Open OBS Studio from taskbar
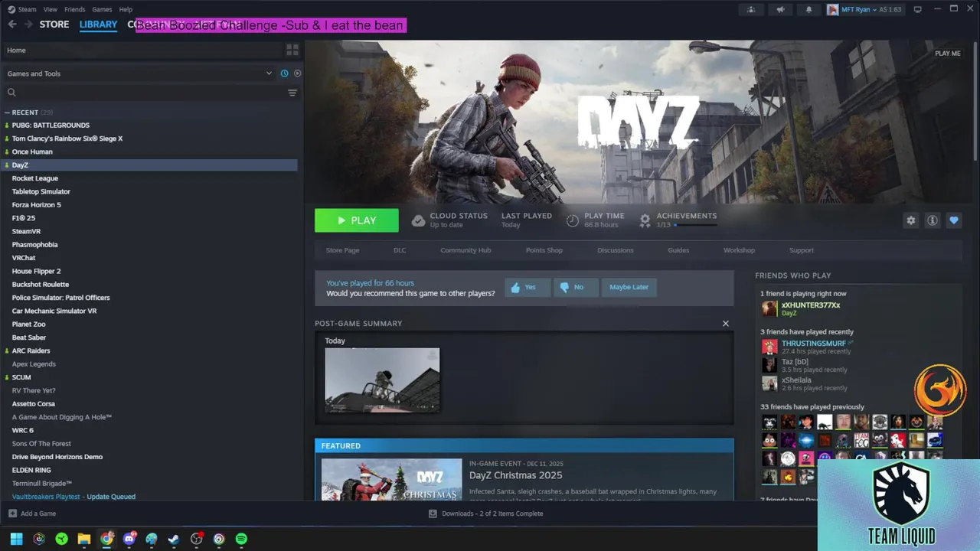Image resolution: width=980 pixels, height=551 pixels. tap(197, 539)
